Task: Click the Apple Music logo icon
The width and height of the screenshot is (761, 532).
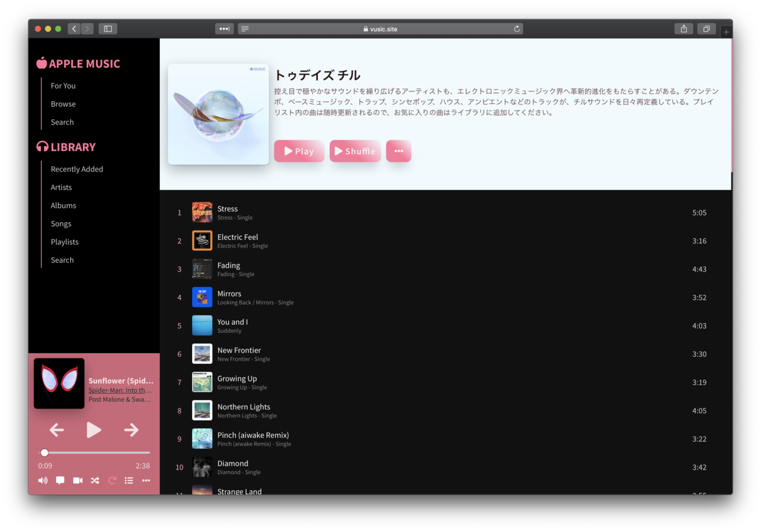Action: click(x=42, y=63)
